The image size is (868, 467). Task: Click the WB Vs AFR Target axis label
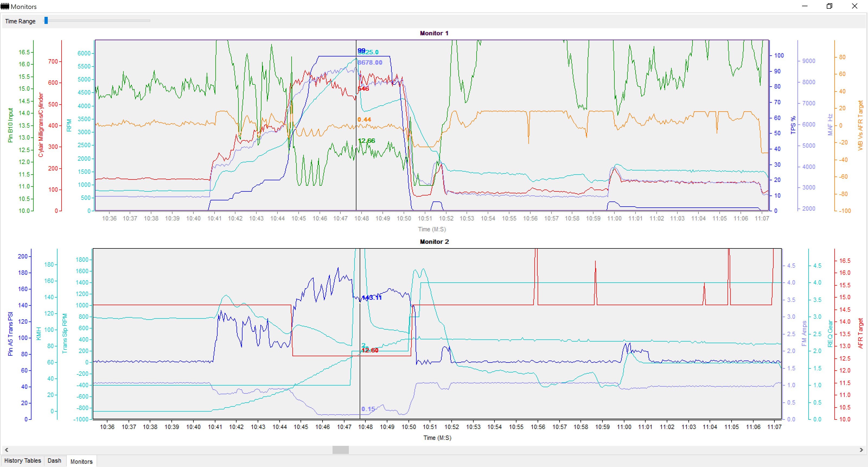tap(860, 125)
